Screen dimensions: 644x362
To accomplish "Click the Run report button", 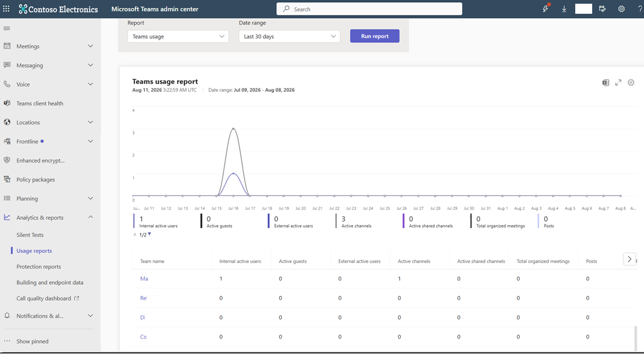I will coord(375,36).
